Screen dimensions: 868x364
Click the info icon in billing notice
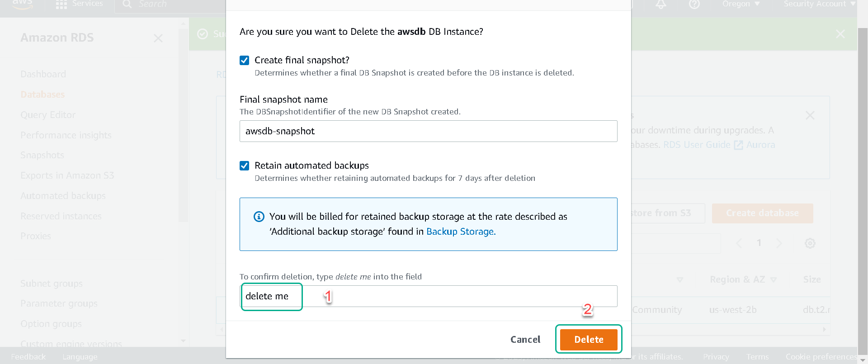pyautogui.click(x=259, y=217)
